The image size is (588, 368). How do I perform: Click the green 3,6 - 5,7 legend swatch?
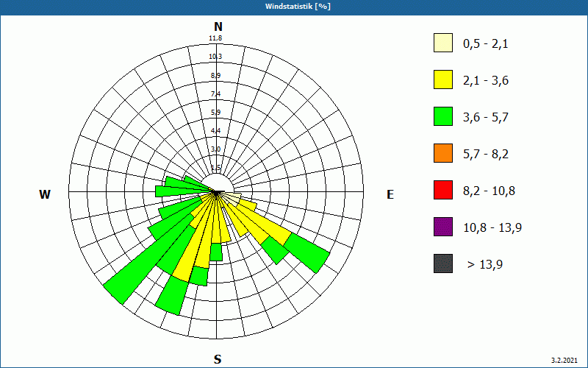(x=443, y=116)
